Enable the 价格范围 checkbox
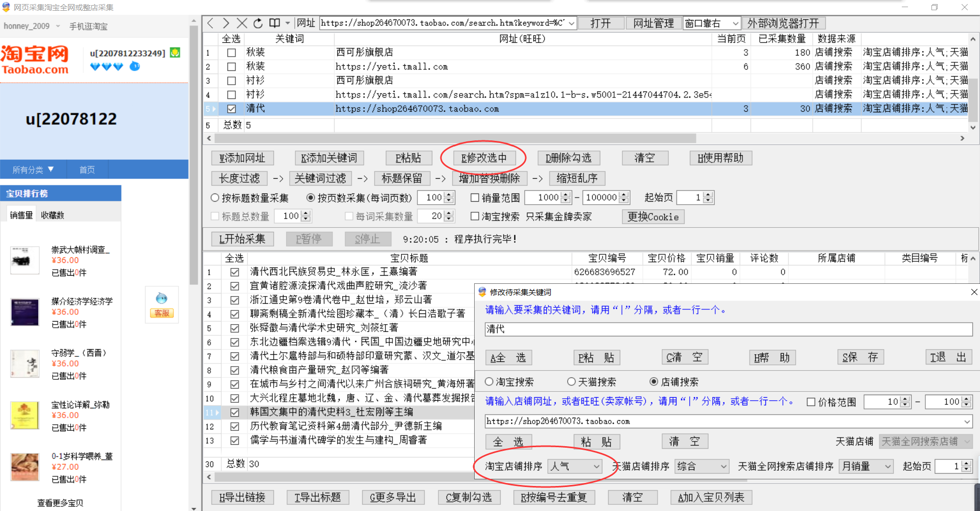 click(x=811, y=402)
